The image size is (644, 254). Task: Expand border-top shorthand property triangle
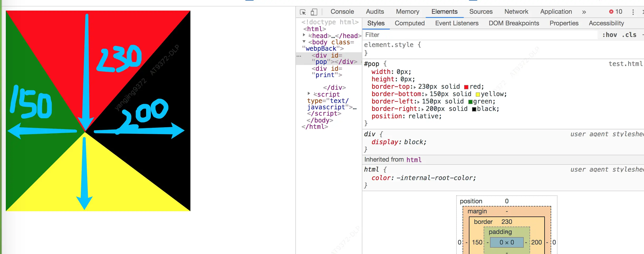pyautogui.click(x=415, y=87)
